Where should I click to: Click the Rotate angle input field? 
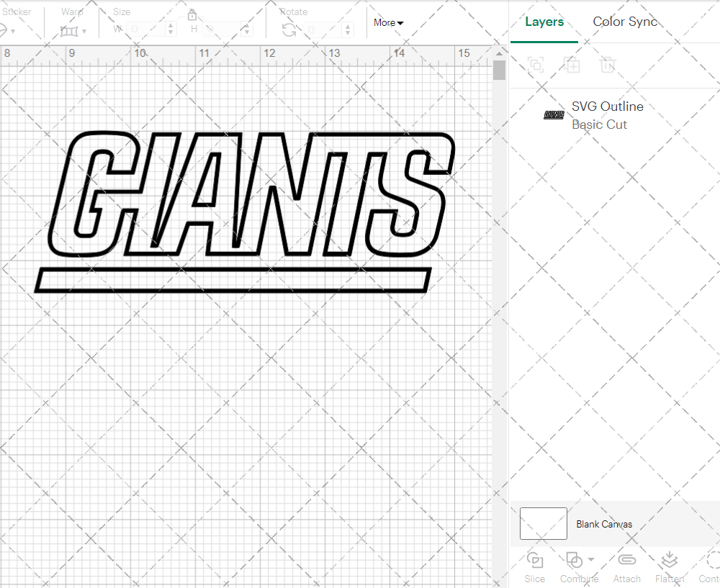click(323, 30)
